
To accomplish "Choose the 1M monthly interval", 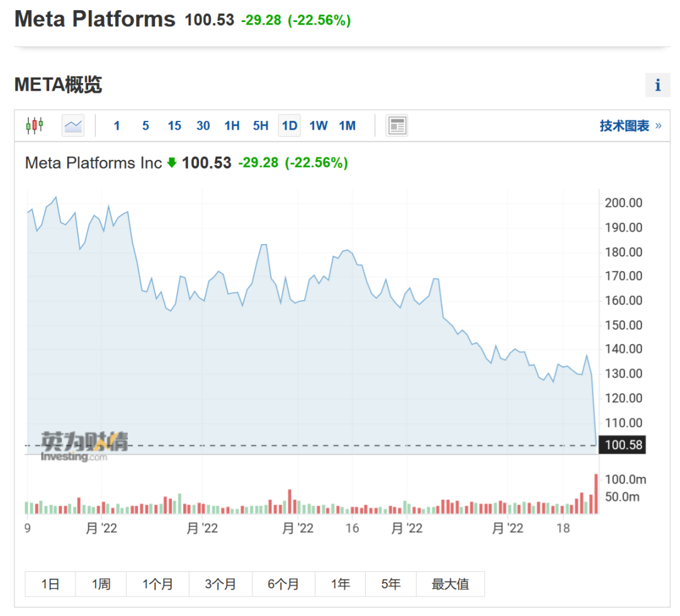I will 347,125.
